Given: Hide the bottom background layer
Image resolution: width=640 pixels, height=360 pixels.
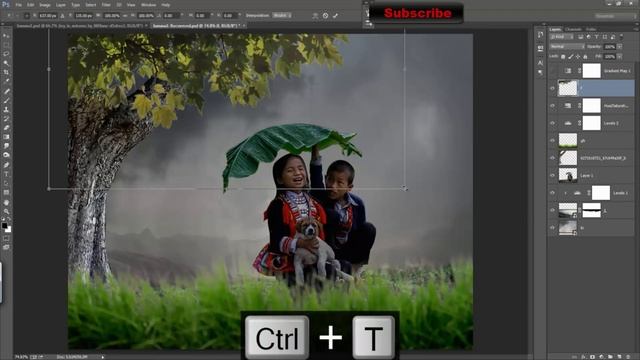Looking at the screenshot, I should pos(553,228).
